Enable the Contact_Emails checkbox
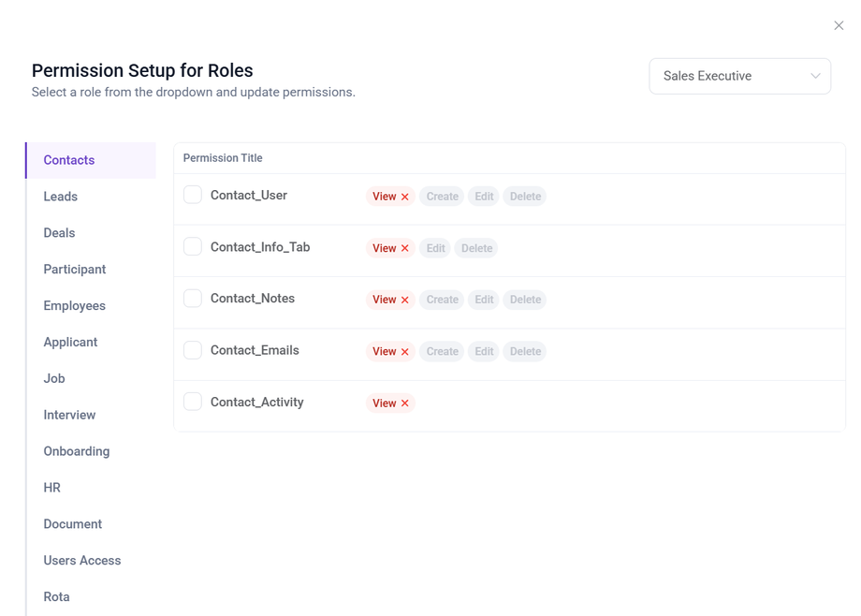The image size is (861, 616). tap(193, 350)
